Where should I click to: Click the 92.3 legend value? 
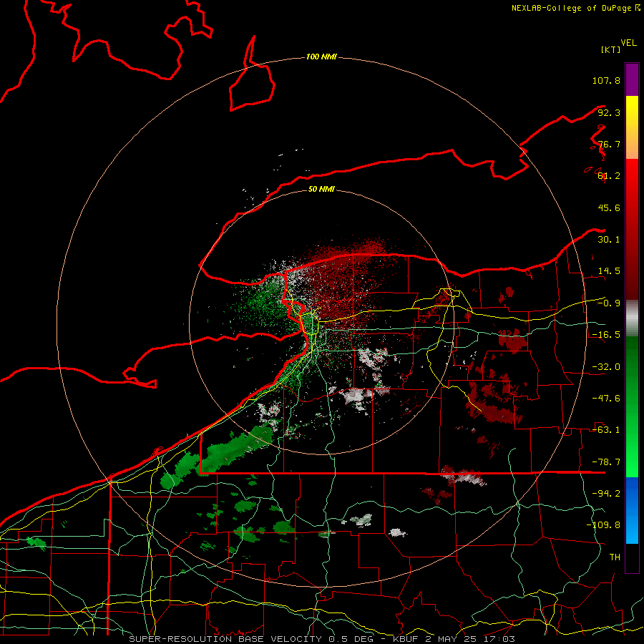point(609,112)
